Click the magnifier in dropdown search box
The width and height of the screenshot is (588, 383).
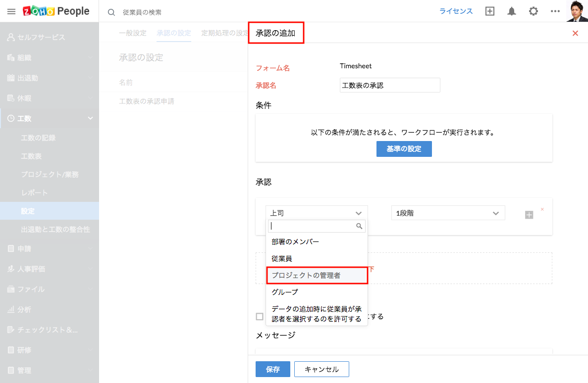(359, 226)
